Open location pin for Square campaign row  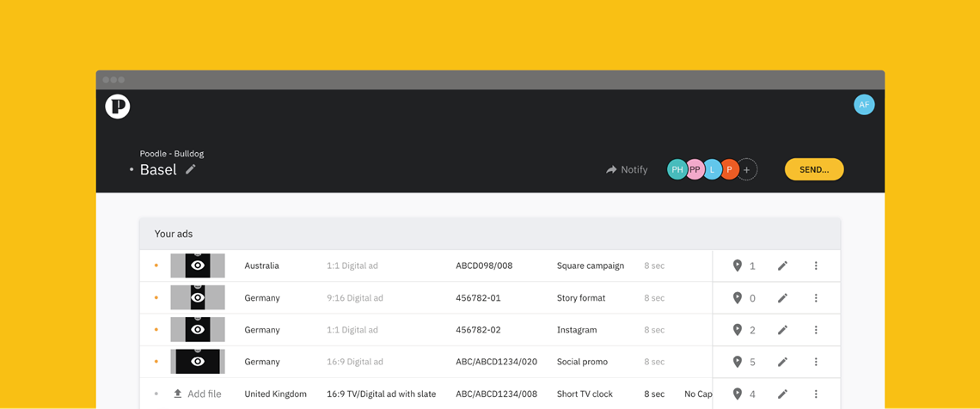(x=738, y=266)
